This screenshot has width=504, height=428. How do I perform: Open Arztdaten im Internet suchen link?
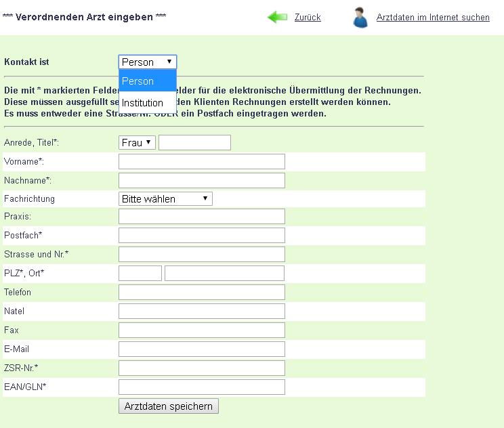(433, 18)
